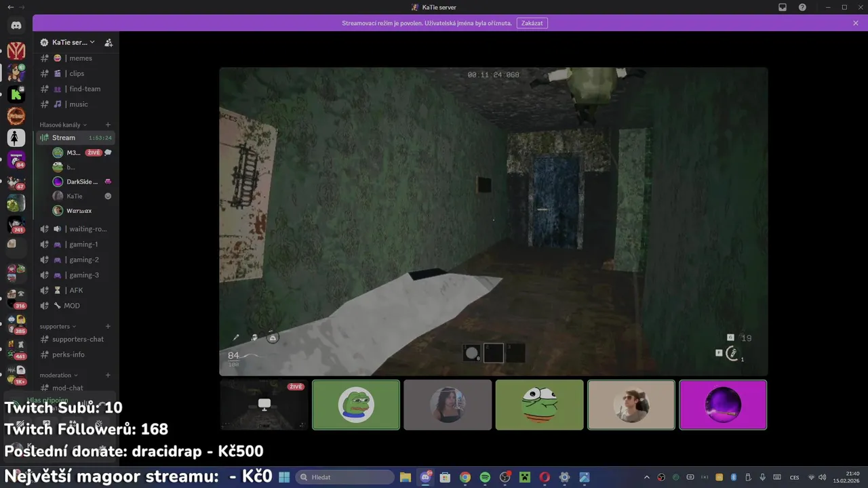Screen dimensions: 868x488
Task: Collapse the Hlasové kanály category
Action: click(62, 125)
